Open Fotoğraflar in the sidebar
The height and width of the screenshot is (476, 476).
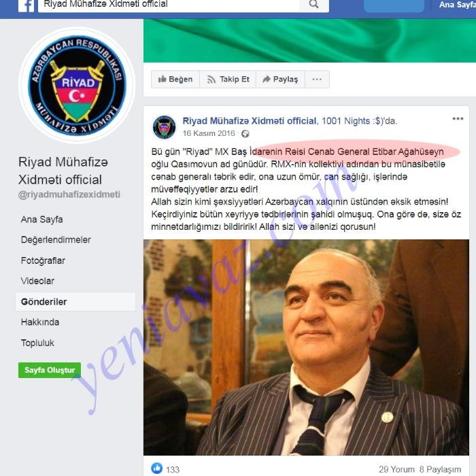(43, 260)
